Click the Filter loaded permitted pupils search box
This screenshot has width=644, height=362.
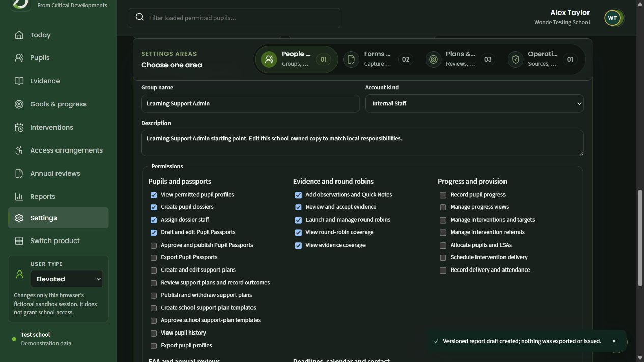coord(234,18)
